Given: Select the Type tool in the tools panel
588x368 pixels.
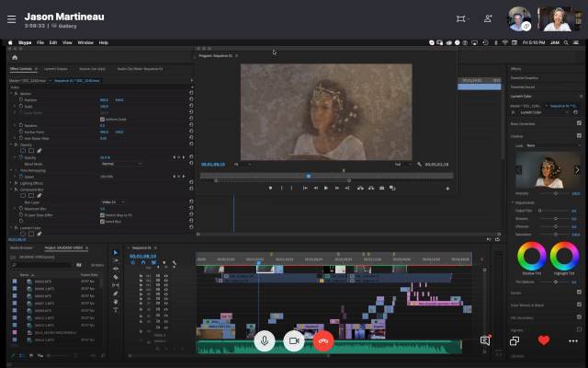Looking at the screenshot, I should [116, 309].
